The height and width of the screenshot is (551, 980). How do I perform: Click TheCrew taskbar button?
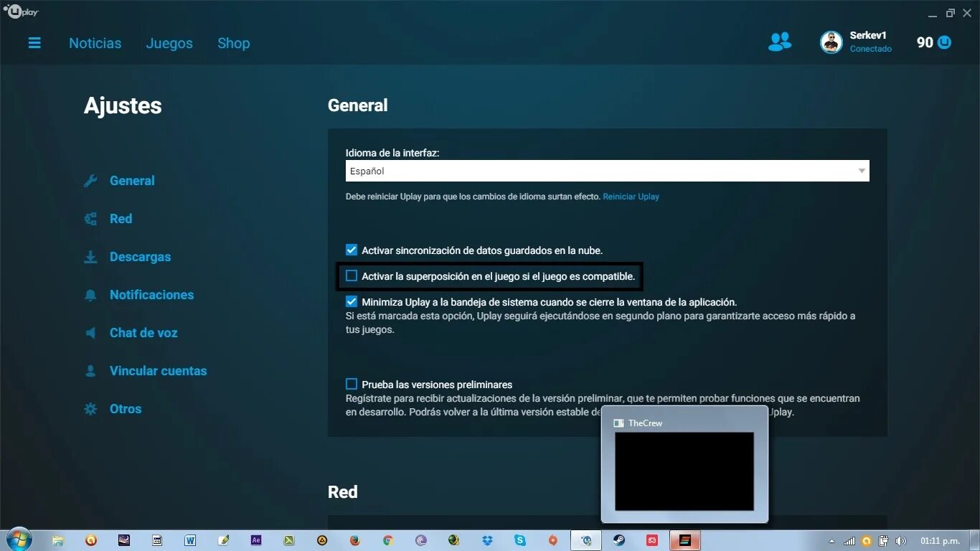(684, 540)
